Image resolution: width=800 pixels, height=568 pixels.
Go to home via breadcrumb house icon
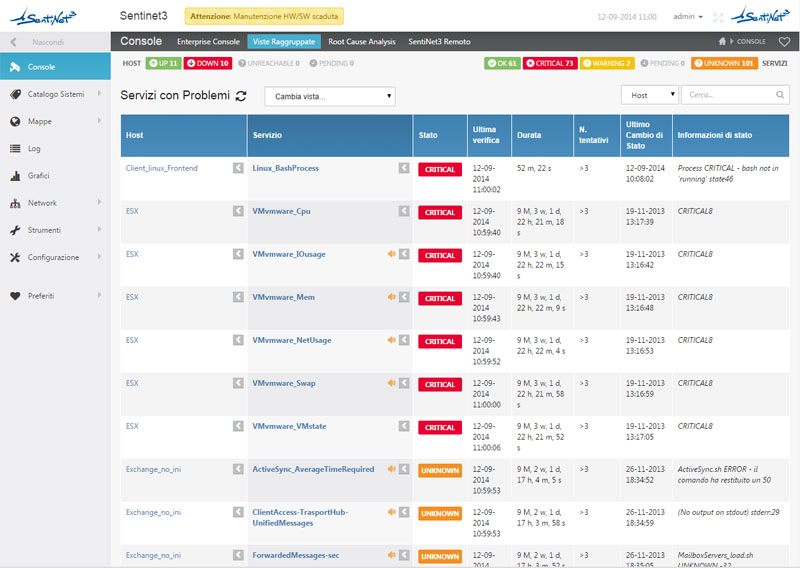722,41
